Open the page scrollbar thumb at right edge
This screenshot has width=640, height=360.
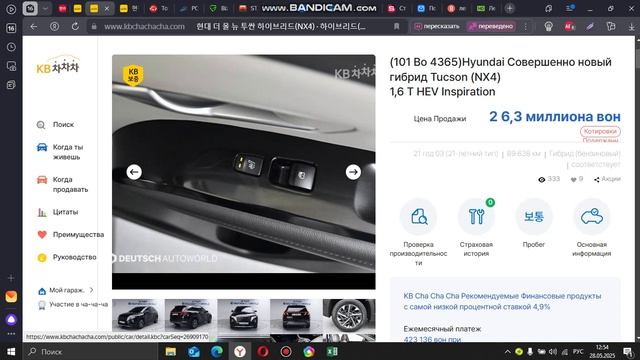tap(637, 57)
